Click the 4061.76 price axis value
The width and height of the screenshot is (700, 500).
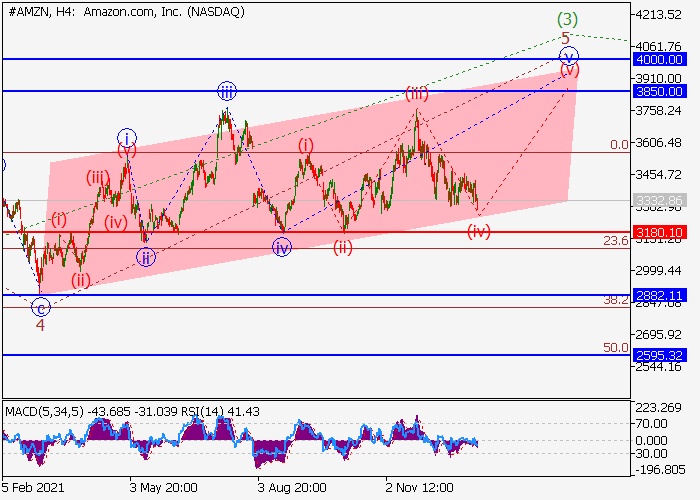tap(658, 46)
